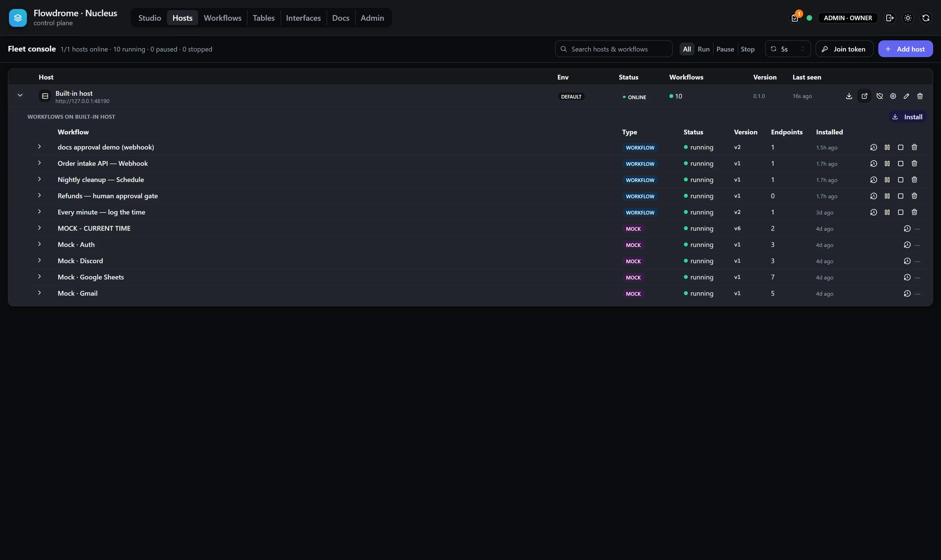Open the gear settings for Built-in host
Image resolution: width=941 pixels, height=560 pixels.
tap(893, 96)
